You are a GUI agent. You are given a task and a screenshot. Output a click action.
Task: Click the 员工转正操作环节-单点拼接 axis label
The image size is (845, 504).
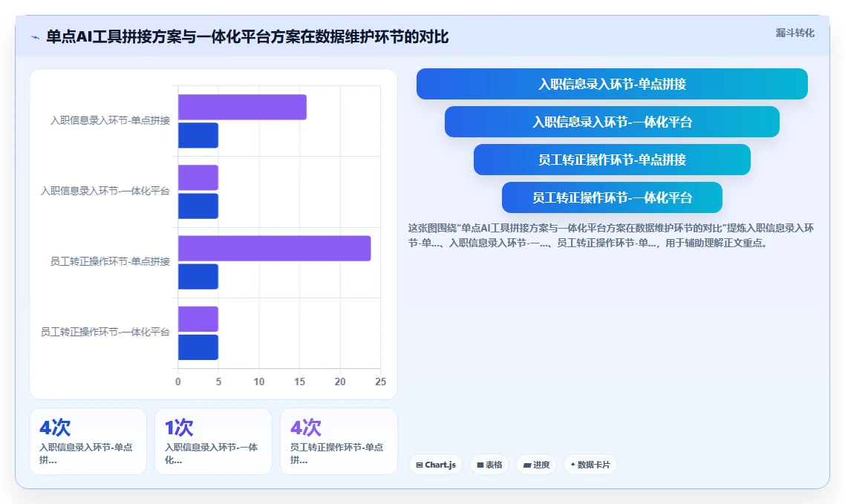(x=110, y=262)
